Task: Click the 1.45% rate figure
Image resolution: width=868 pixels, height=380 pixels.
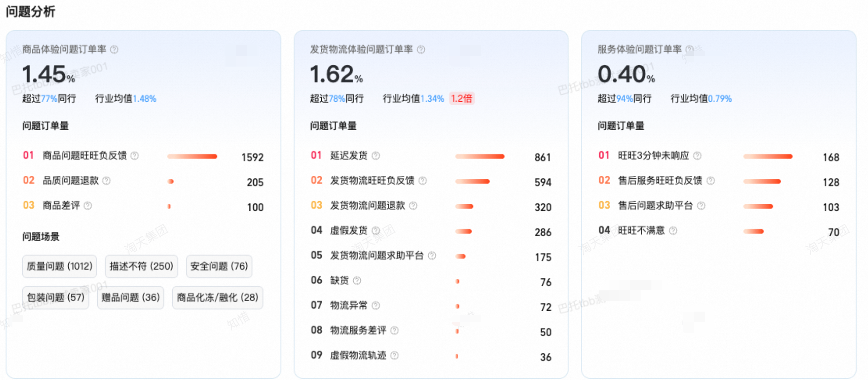Action: (49, 74)
